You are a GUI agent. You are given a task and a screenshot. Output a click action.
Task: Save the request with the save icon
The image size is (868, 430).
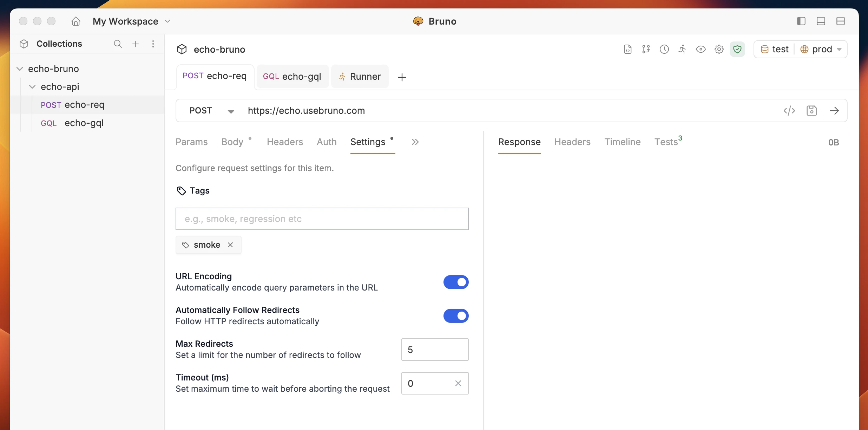click(x=812, y=110)
